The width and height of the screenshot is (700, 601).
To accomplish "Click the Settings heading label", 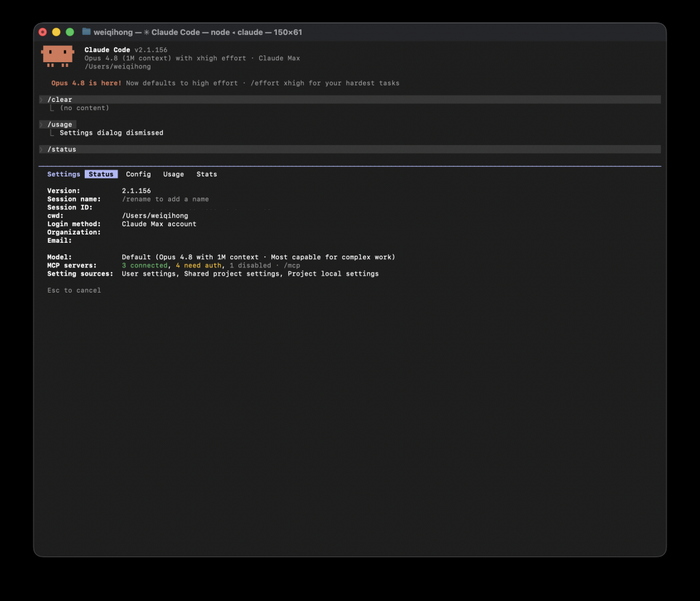I will point(64,174).
